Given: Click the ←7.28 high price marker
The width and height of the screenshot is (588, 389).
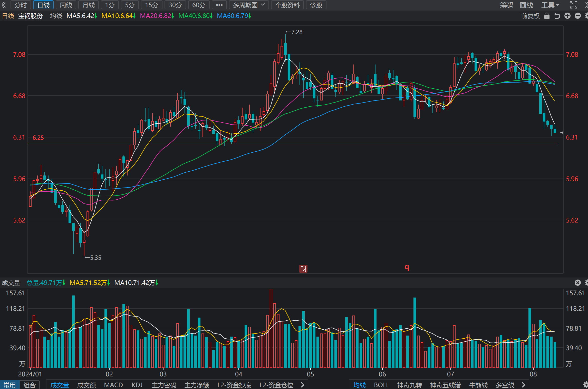Looking at the screenshot, I should pos(294,32).
